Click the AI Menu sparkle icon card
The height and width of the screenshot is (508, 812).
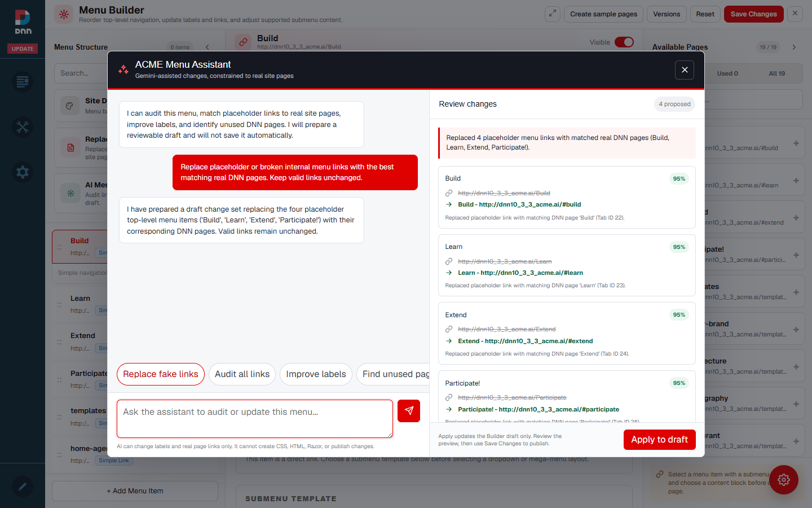click(70, 194)
